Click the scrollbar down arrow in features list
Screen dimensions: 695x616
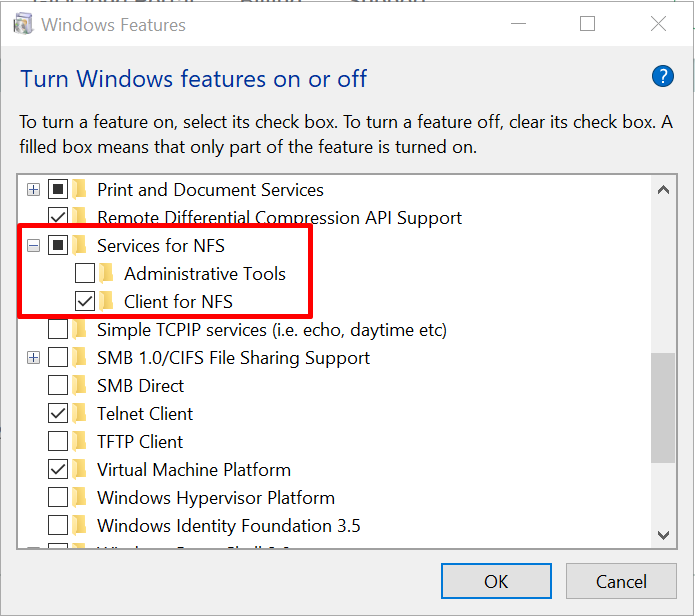(x=662, y=535)
